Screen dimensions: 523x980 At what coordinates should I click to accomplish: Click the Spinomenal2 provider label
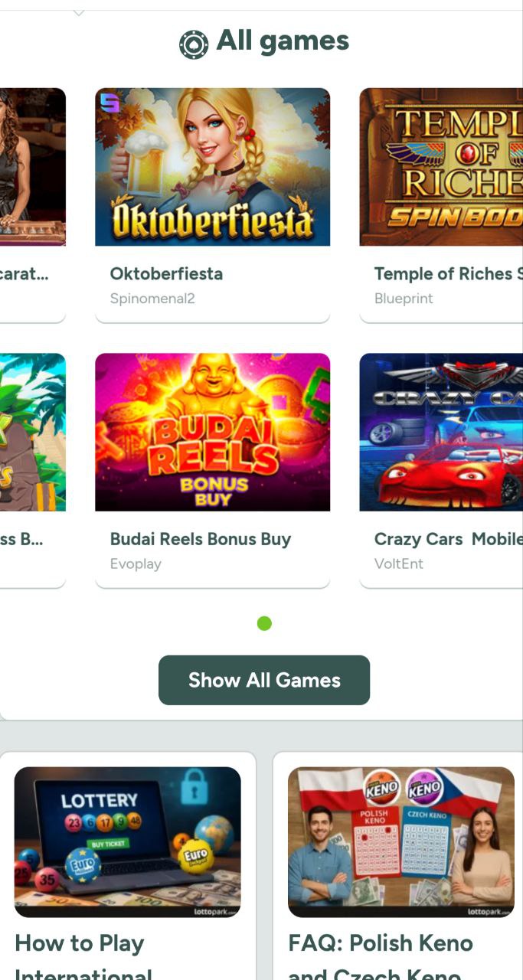[x=152, y=299]
